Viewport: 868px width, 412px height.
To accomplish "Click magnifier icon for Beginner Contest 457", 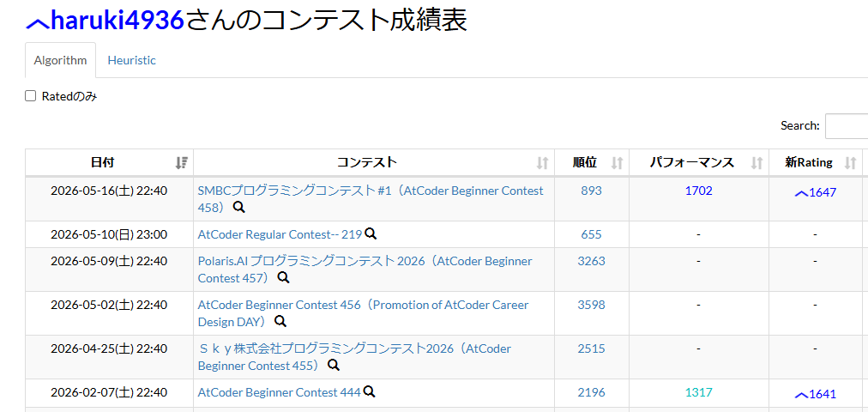I will (283, 277).
